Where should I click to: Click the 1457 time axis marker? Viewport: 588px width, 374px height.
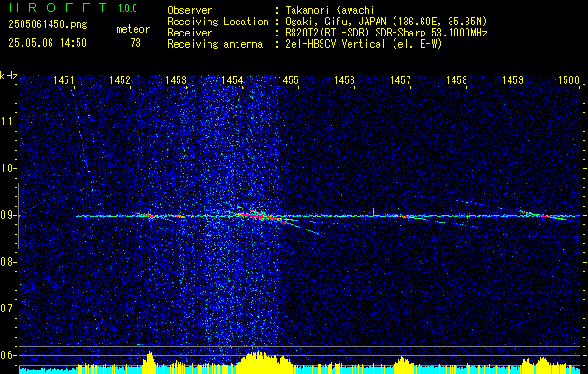tap(400, 79)
